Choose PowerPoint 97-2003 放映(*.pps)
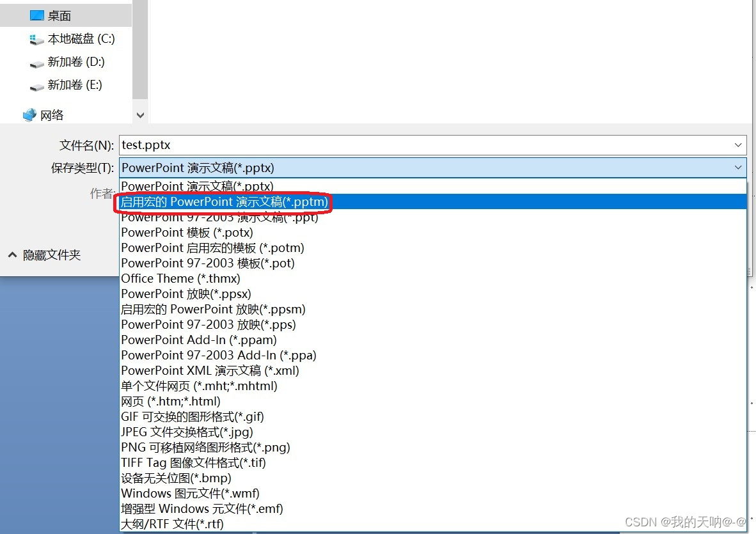The height and width of the screenshot is (534, 756). (433, 324)
